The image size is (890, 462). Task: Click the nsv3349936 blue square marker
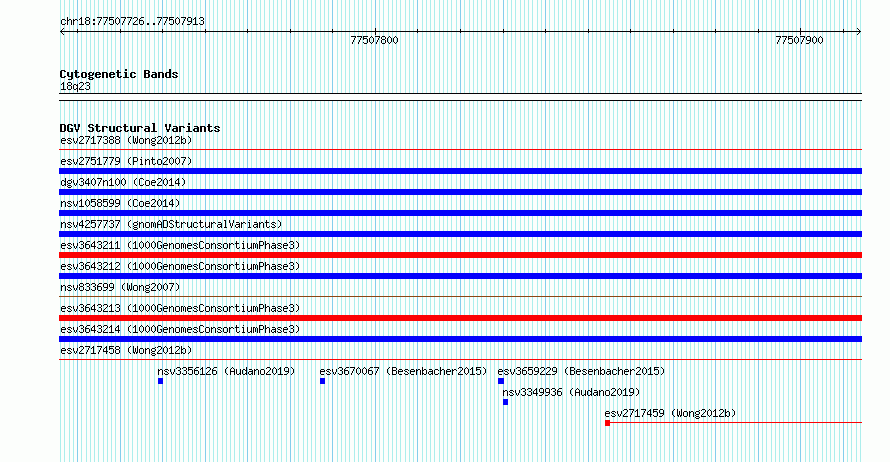point(505,402)
